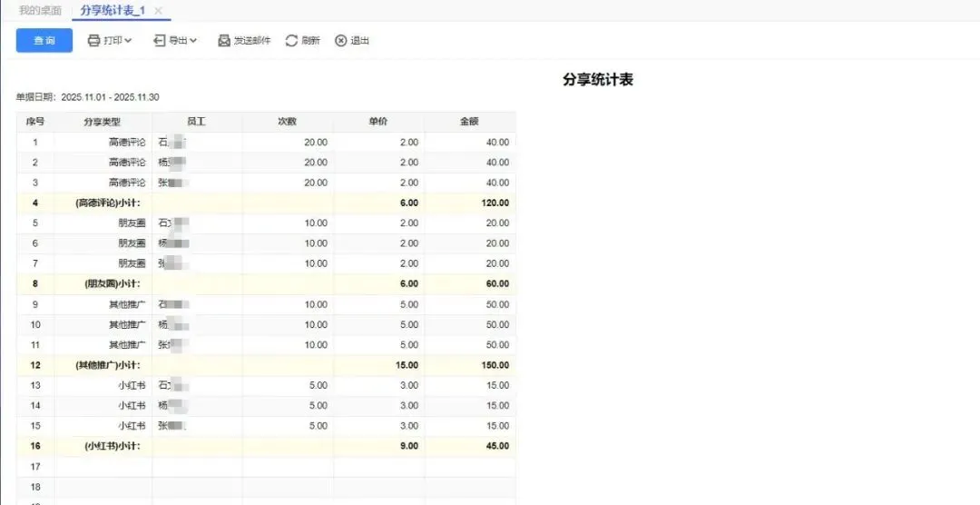980x505 pixels.
Task: Click the 单据日期 date range text
Action: pyautogui.click(x=88, y=97)
